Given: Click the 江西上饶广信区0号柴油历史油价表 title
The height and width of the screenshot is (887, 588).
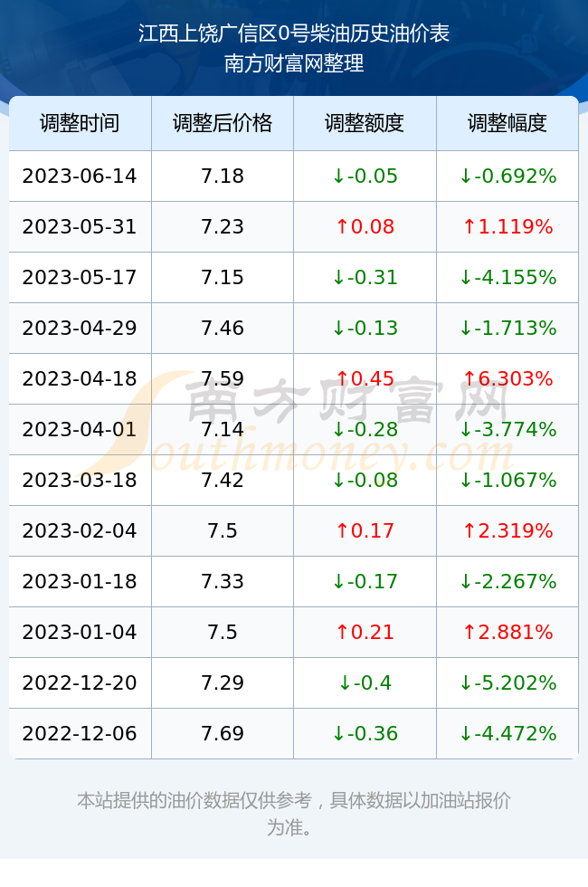Looking at the screenshot, I should 294,33.
